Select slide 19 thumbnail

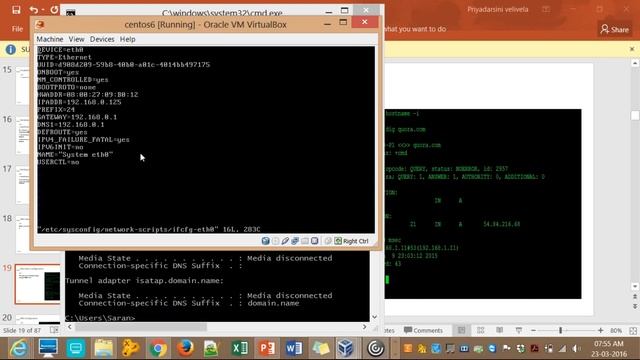(38, 284)
